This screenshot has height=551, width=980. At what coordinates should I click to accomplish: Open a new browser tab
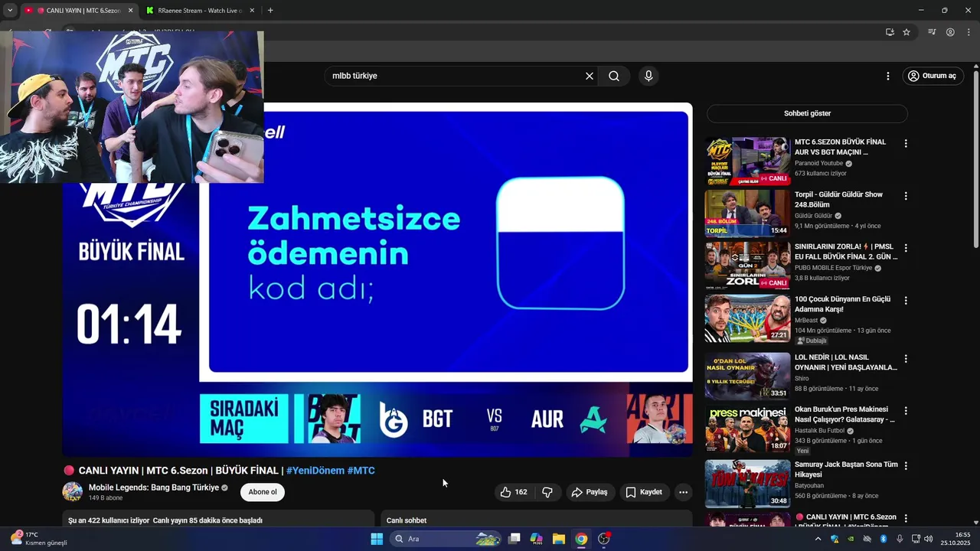(x=270, y=11)
